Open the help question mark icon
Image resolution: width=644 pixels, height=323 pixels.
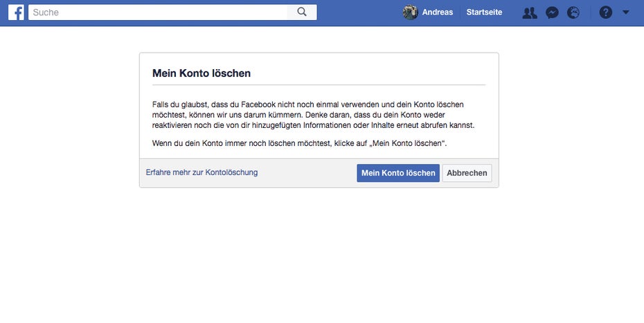coord(605,12)
